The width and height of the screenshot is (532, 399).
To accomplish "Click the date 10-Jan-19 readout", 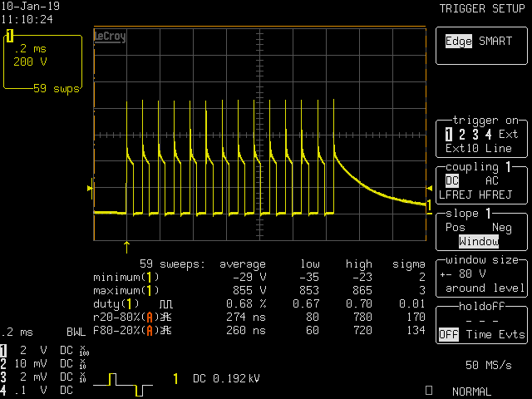I will pyautogui.click(x=31, y=6).
